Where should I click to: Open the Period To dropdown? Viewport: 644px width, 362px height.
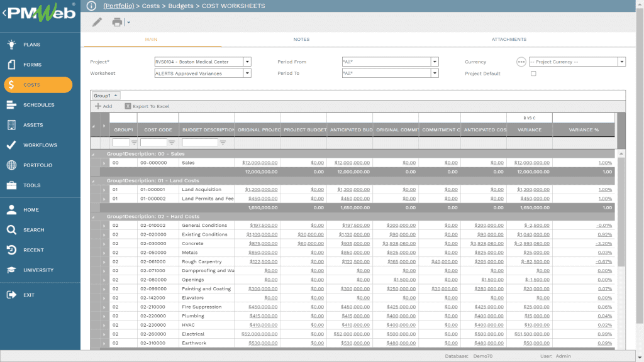click(435, 73)
